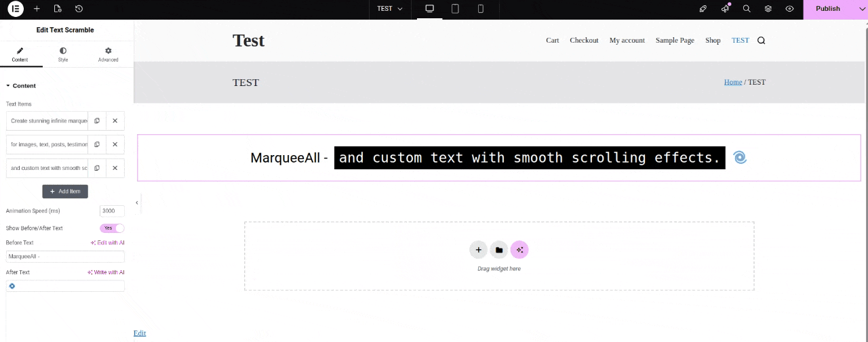Duplicate the first text item 'Create stunning infinite'

click(97, 121)
